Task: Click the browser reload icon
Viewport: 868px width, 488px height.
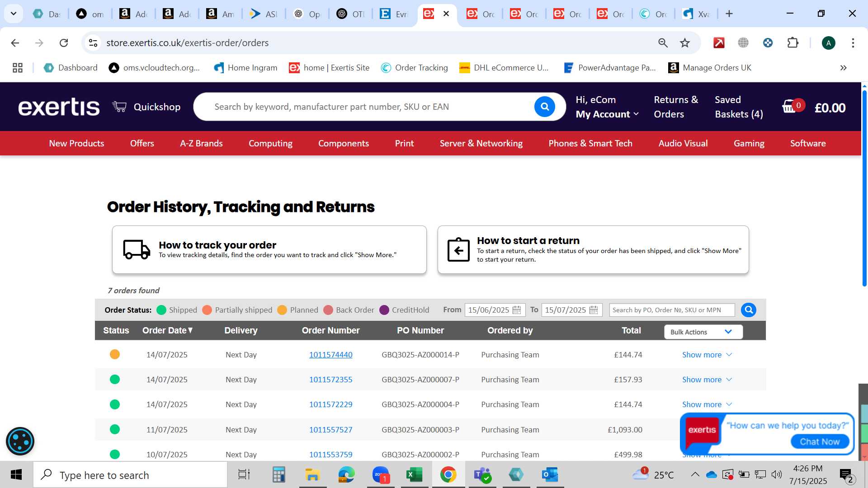Action: pyautogui.click(x=64, y=43)
